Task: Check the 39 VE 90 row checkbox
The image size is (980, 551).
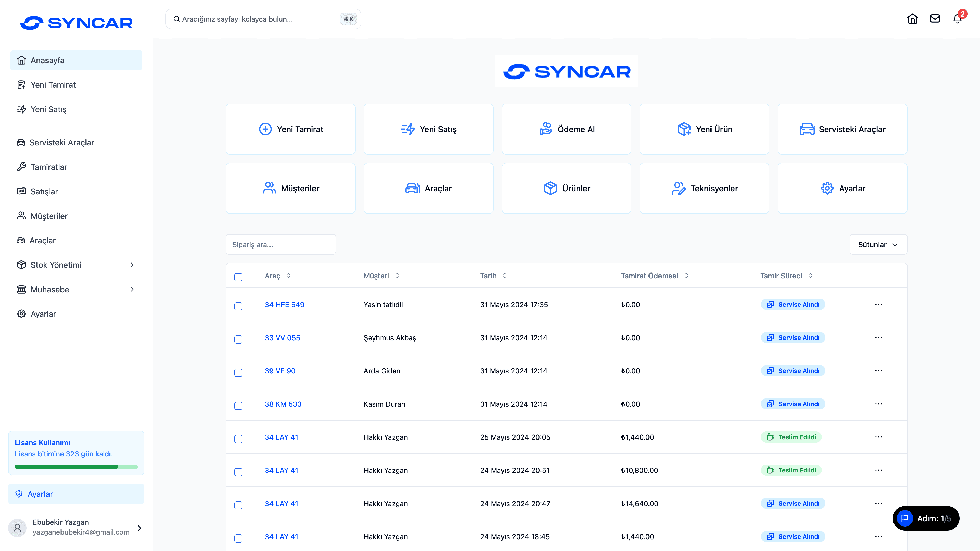Action: tap(238, 372)
